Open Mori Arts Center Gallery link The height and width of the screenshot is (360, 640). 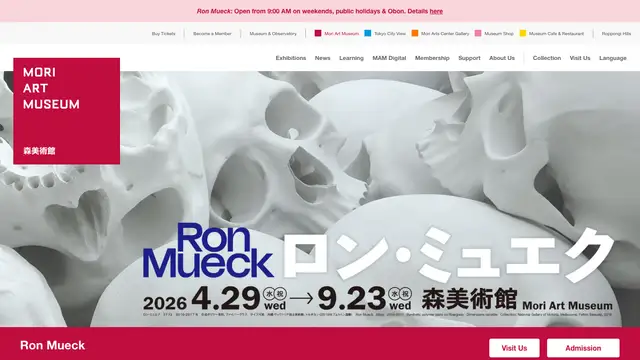(x=445, y=34)
